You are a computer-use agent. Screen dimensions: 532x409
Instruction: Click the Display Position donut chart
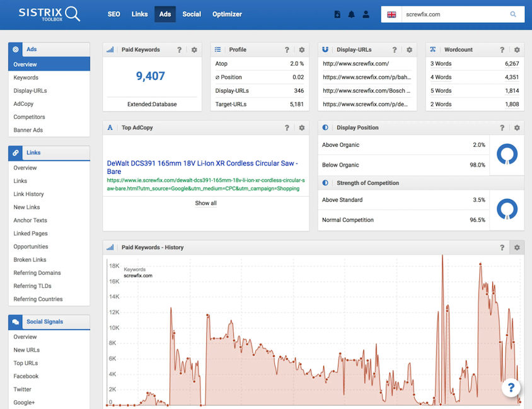tap(507, 154)
